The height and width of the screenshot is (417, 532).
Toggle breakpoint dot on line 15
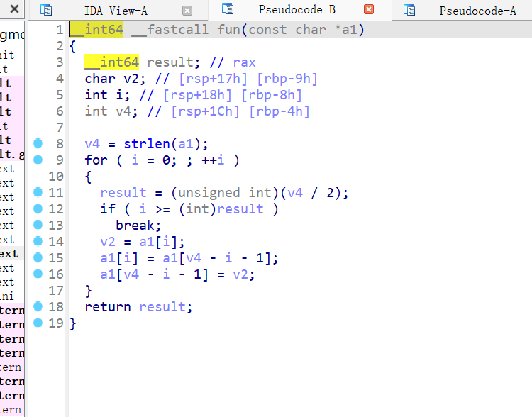point(38,257)
